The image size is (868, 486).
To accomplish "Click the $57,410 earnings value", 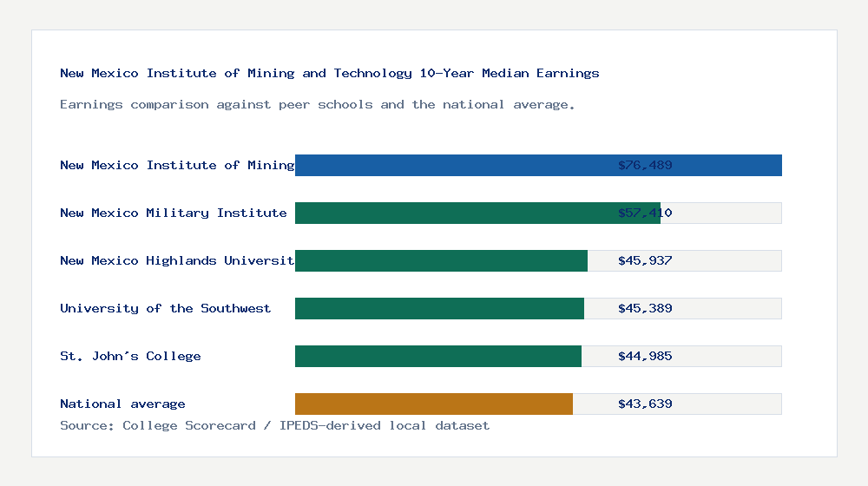I will (x=645, y=213).
